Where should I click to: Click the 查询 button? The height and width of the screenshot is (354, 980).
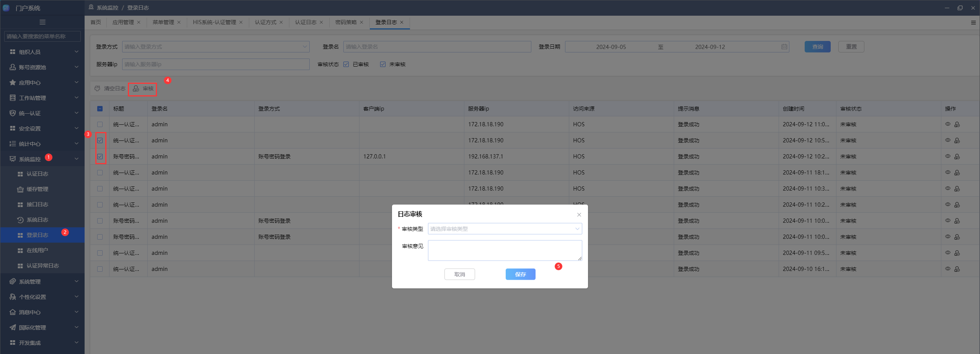pos(817,47)
